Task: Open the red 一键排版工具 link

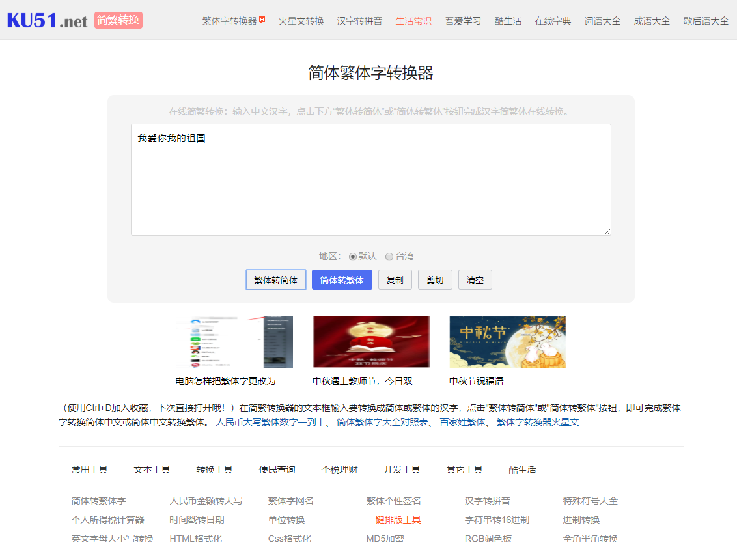Action: click(x=393, y=520)
